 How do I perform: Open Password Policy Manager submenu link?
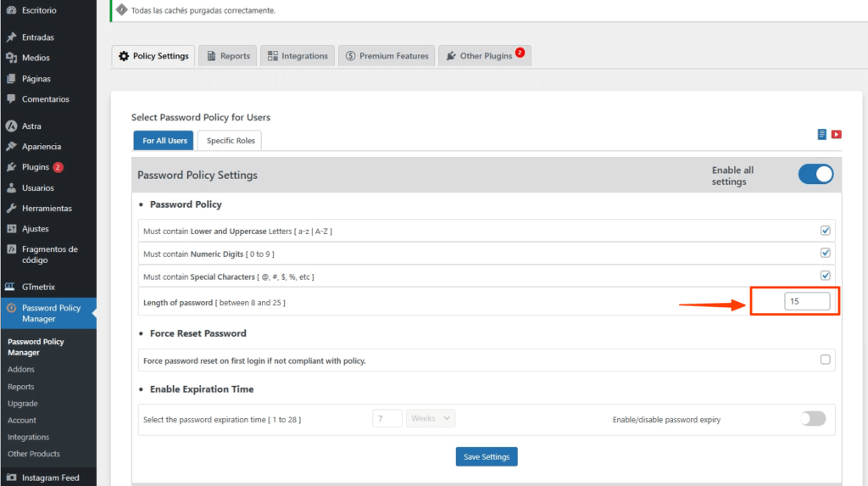[x=36, y=347]
